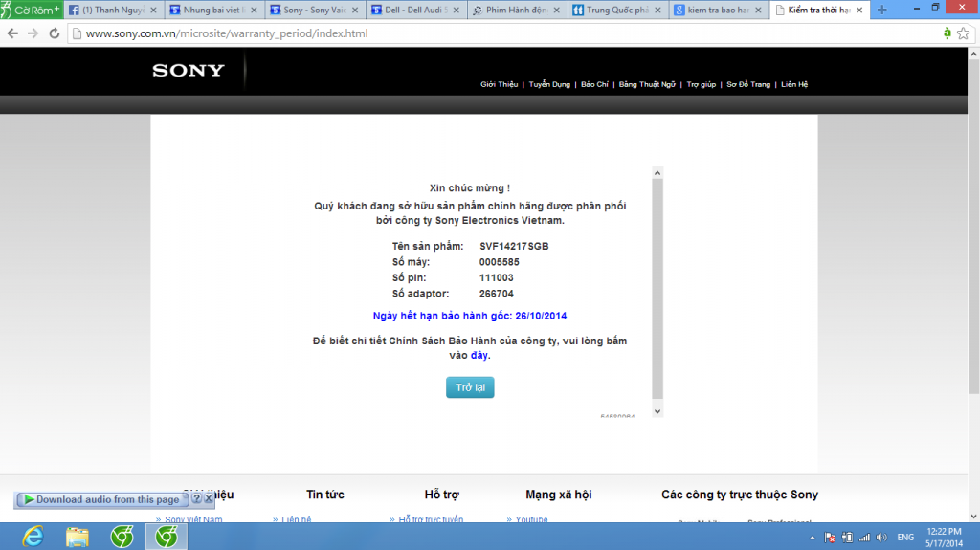Close the Download audio bar
Screen dimensions: 980x550
208,499
